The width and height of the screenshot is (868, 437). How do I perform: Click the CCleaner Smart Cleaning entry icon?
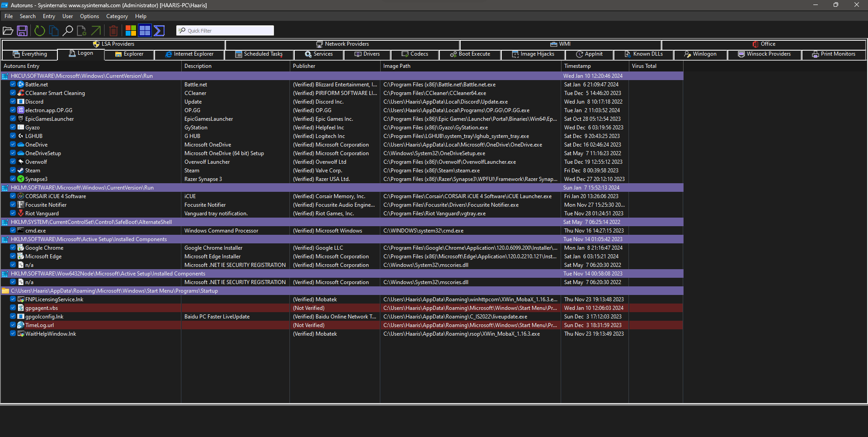21,93
